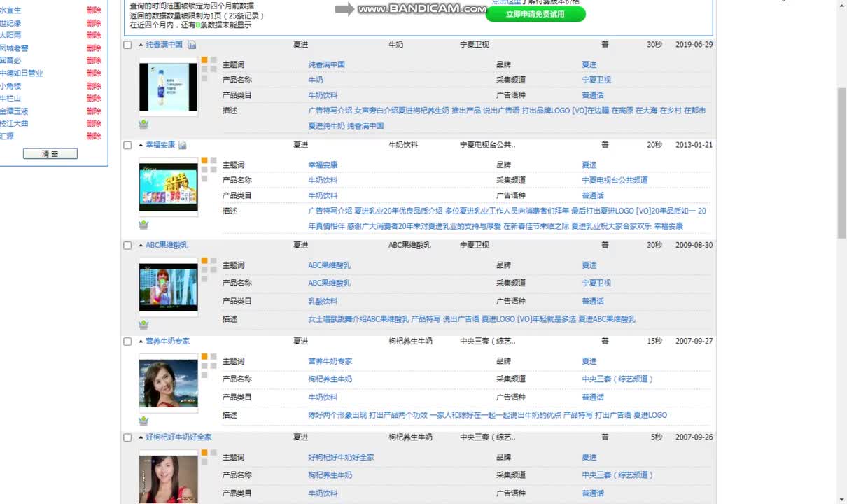Open the 幸福安康 record title link
Image resolution: width=847 pixels, height=504 pixels.
point(160,145)
